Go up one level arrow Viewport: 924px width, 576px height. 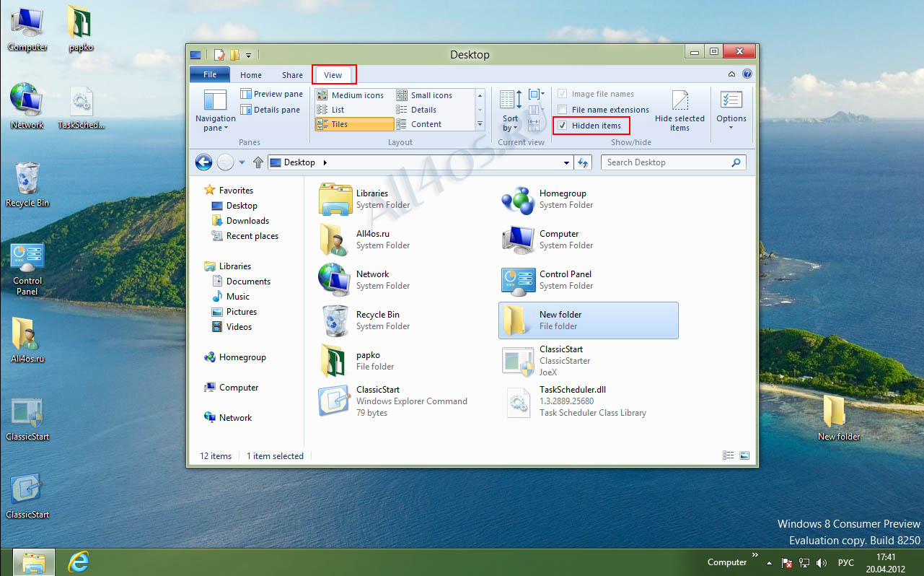258,162
